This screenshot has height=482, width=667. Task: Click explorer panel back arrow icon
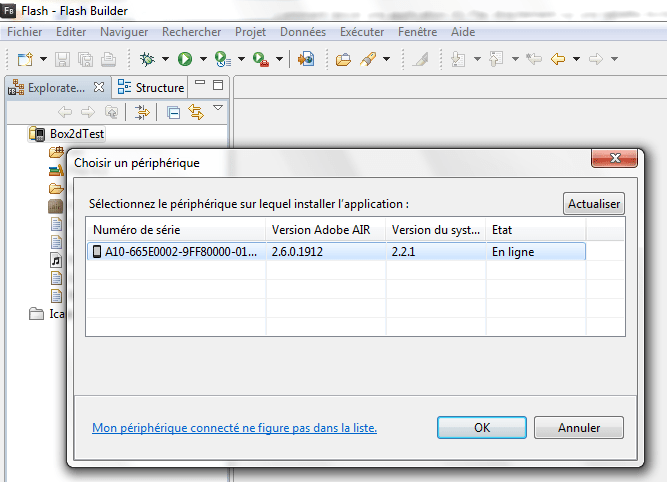[65, 112]
